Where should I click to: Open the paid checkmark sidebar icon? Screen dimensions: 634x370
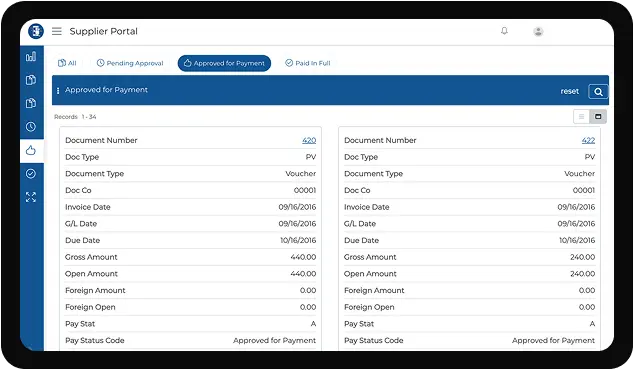tap(31, 174)
